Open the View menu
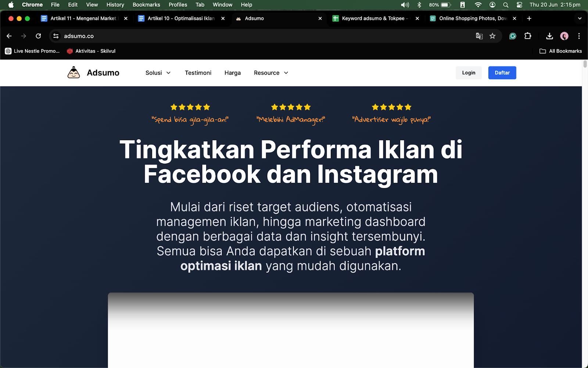 point(92,5)
